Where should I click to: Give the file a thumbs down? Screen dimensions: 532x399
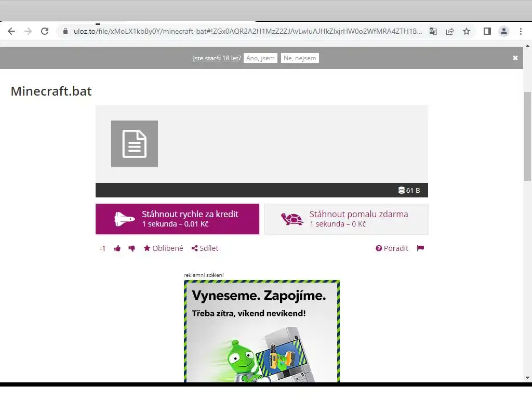[x=131, y=248]
